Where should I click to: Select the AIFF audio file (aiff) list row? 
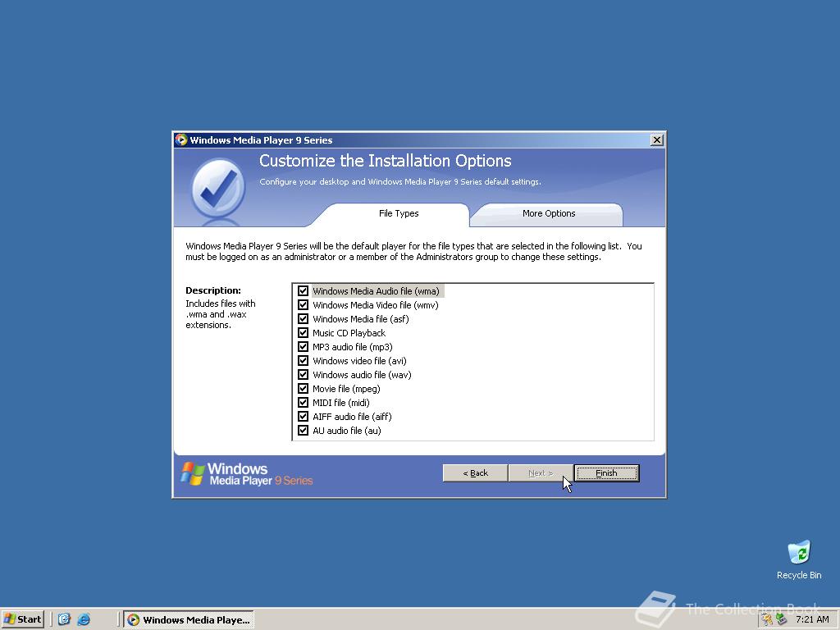pos(352,416)
